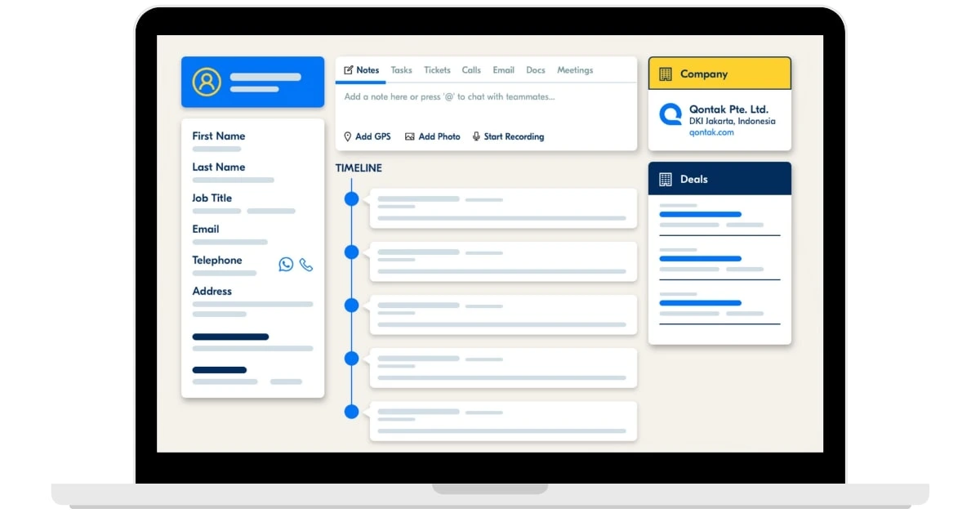The width and height of the screenshot is (980, 513).
Task: Open the qontak.com website link
Action: (x=711, y=132)
